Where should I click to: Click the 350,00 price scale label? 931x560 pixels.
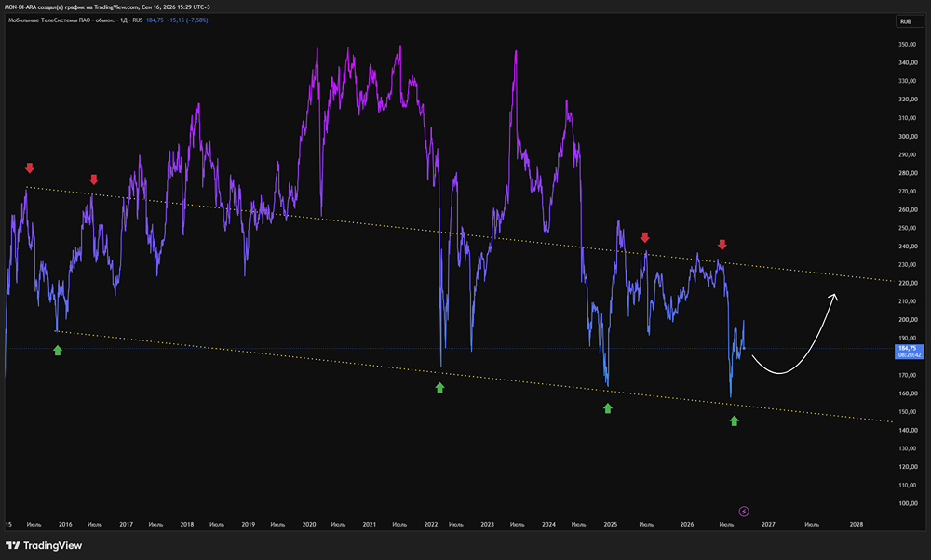908,44
